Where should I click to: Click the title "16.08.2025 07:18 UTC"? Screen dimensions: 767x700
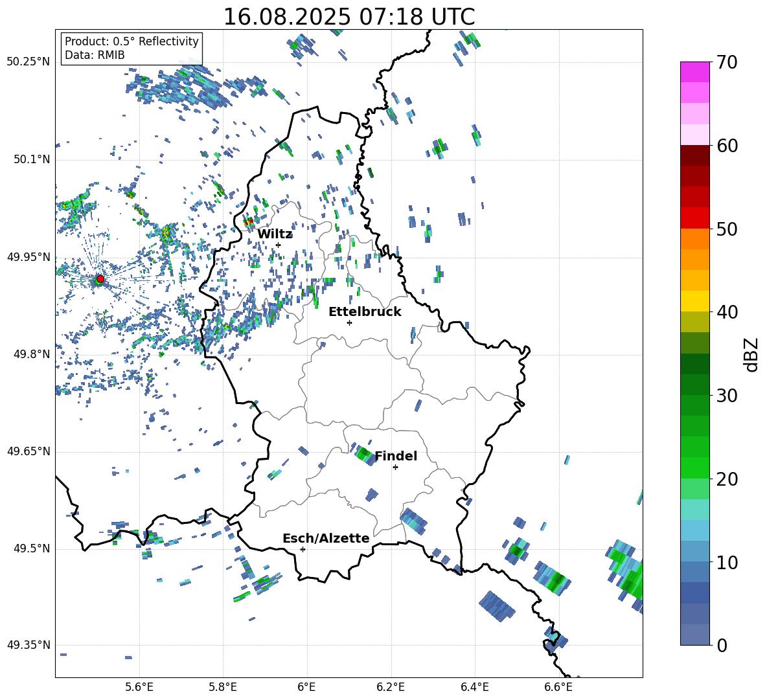tap(349, 17)
